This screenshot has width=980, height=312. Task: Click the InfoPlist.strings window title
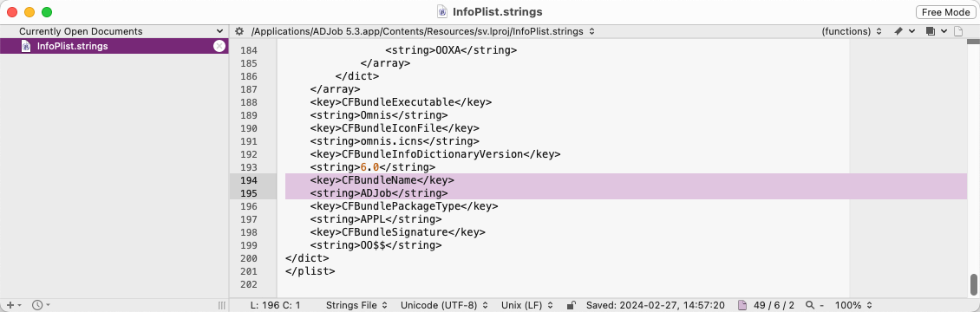[x=498, y=12]
